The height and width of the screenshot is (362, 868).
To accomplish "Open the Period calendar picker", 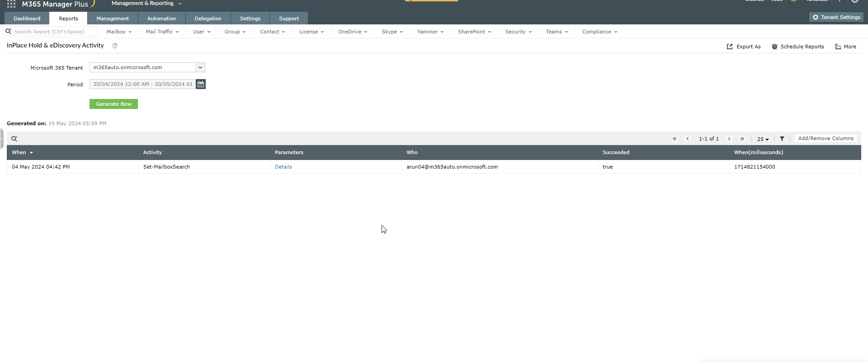I will (201, 84).
